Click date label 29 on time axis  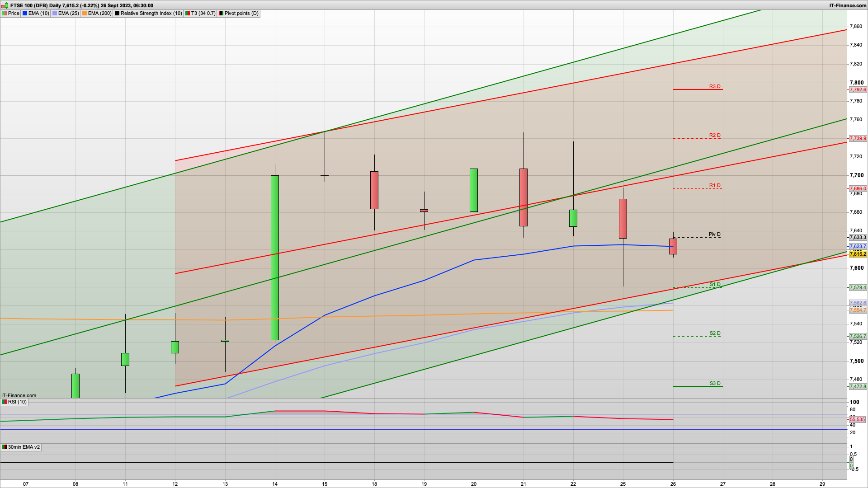pyautogui.click(x=822, y=483)
